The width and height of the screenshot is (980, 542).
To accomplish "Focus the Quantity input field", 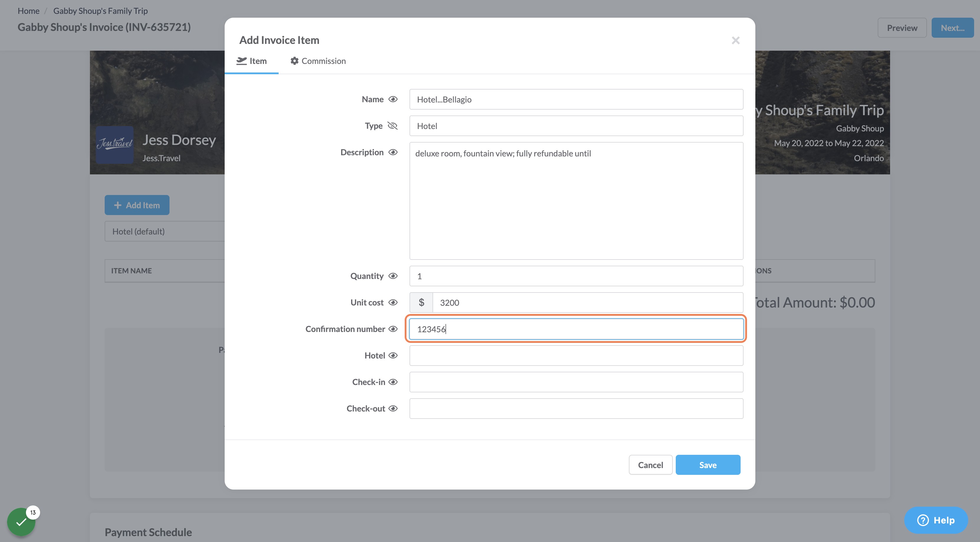I will 576,276.
